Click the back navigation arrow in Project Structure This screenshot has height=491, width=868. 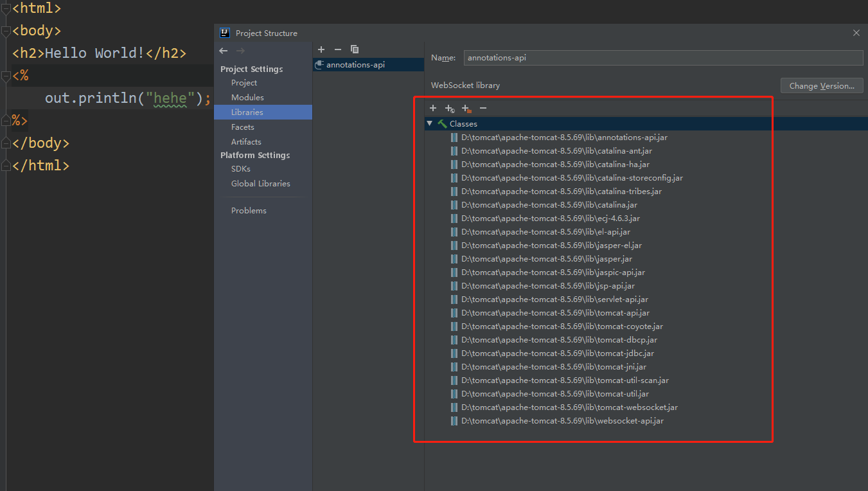pyautogui.click(x=224, y=51)
